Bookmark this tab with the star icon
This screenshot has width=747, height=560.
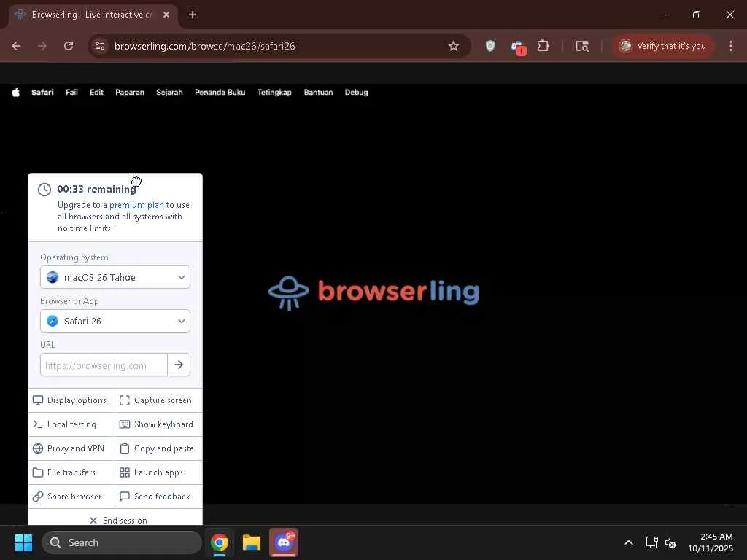point(454,46)
